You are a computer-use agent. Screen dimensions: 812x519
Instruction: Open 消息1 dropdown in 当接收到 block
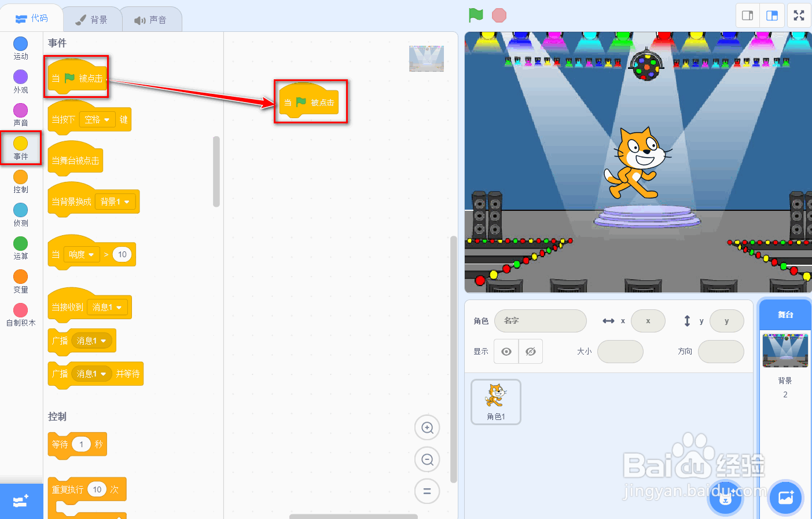tap(107, 307)
